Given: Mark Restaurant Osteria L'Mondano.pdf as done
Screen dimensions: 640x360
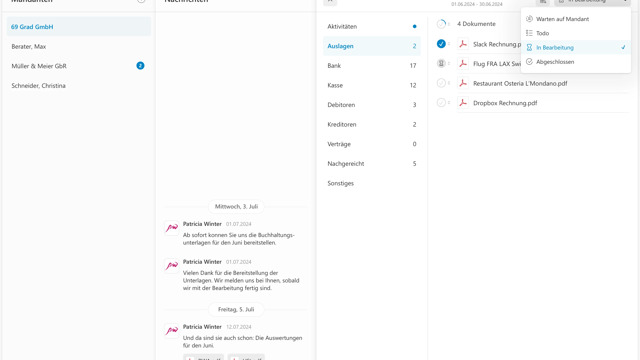Looking at the screenshot, I should coord(441,83).
